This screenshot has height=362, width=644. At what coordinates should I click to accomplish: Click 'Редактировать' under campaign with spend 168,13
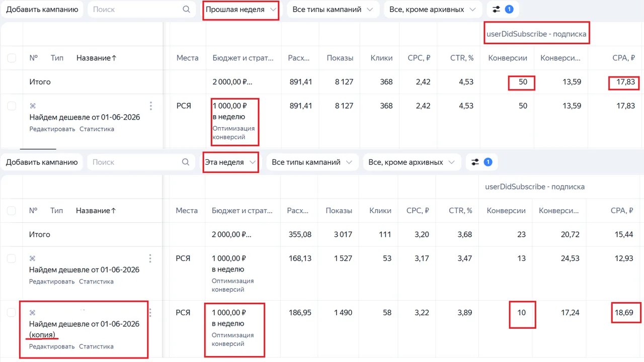(52, 282)
